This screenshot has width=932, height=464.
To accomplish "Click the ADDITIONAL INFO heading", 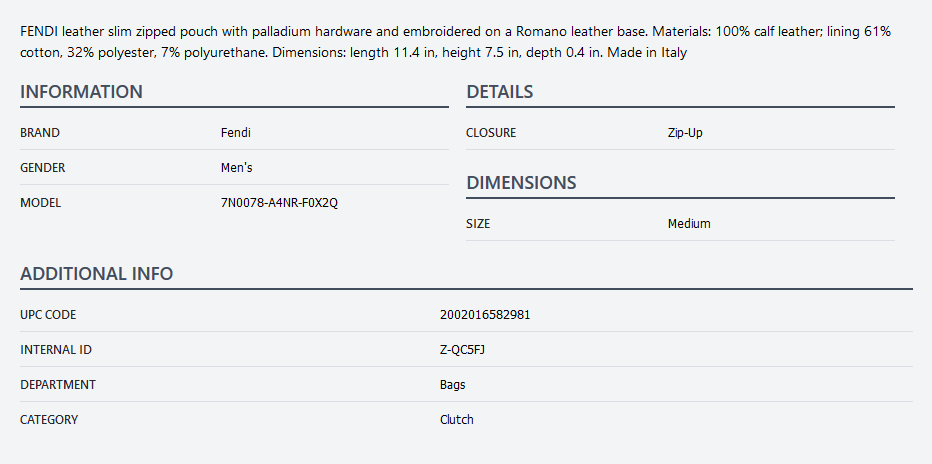I will coord(96,274).
